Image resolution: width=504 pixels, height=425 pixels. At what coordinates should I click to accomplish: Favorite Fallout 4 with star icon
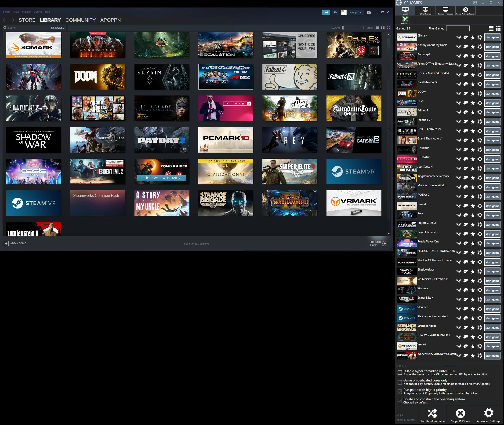[473, 113]
